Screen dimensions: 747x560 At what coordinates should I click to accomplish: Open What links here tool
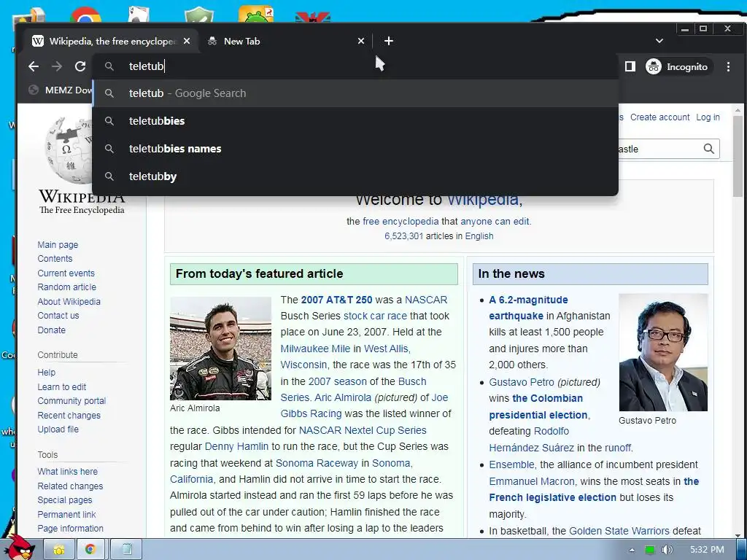67,472
